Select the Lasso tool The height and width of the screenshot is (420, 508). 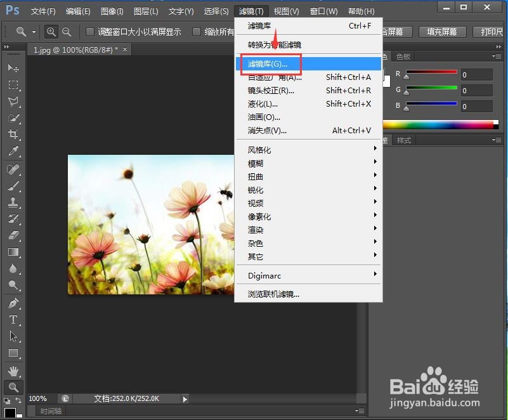tap(13, 102)
